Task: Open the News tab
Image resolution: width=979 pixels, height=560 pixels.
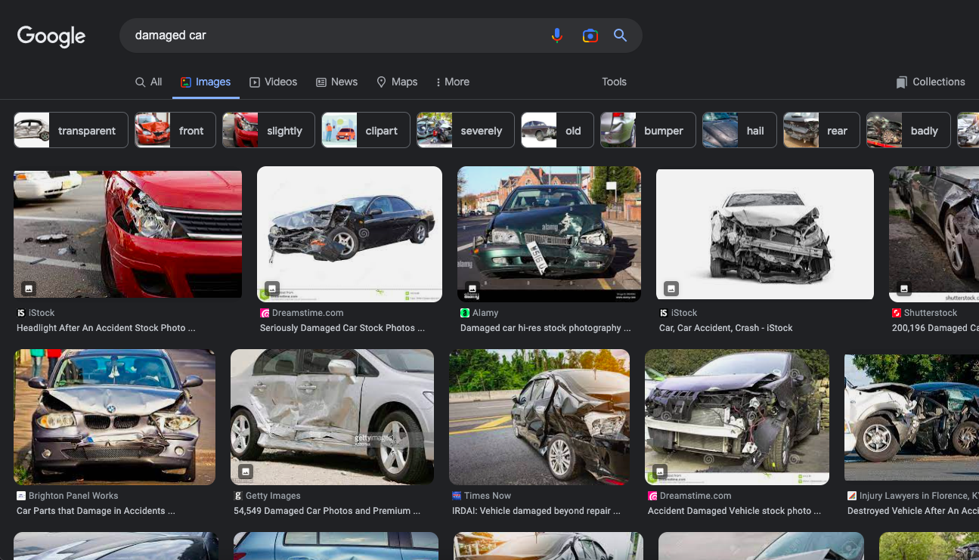Action: pos(337,82)
